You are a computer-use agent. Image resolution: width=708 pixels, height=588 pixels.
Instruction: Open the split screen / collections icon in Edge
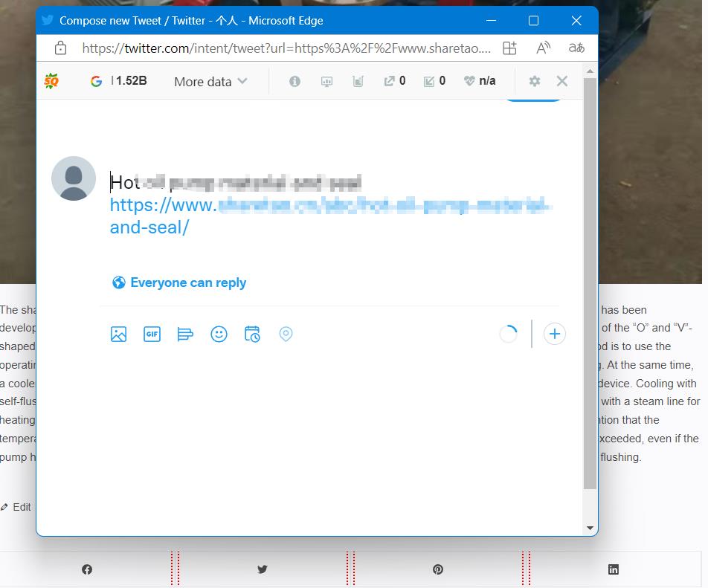tap(509, 48)
